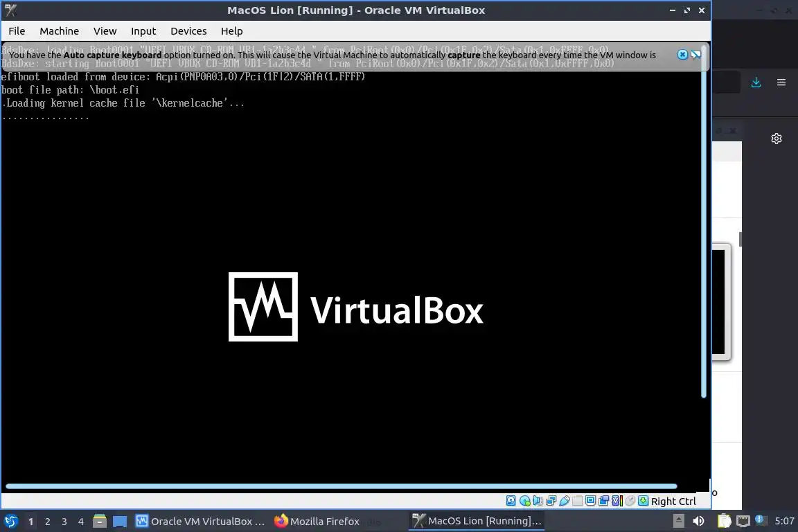Close the MacOS Lion VM window

pyautogui.click(x=702, y=10)
